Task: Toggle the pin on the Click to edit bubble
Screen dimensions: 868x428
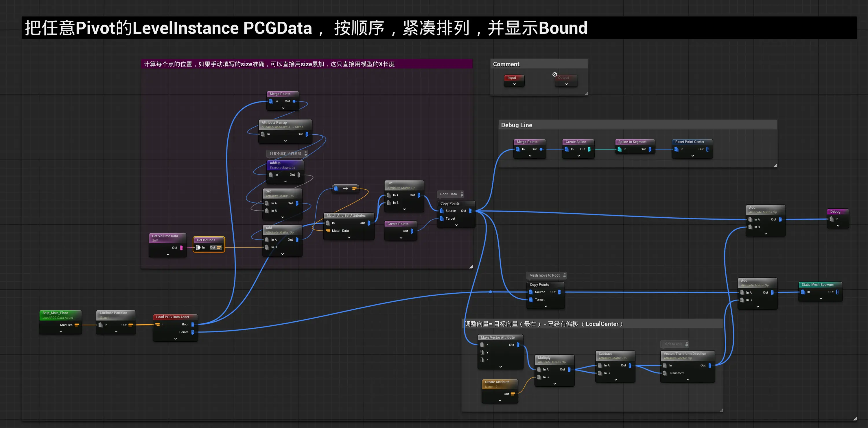Action: coord(687,343)
